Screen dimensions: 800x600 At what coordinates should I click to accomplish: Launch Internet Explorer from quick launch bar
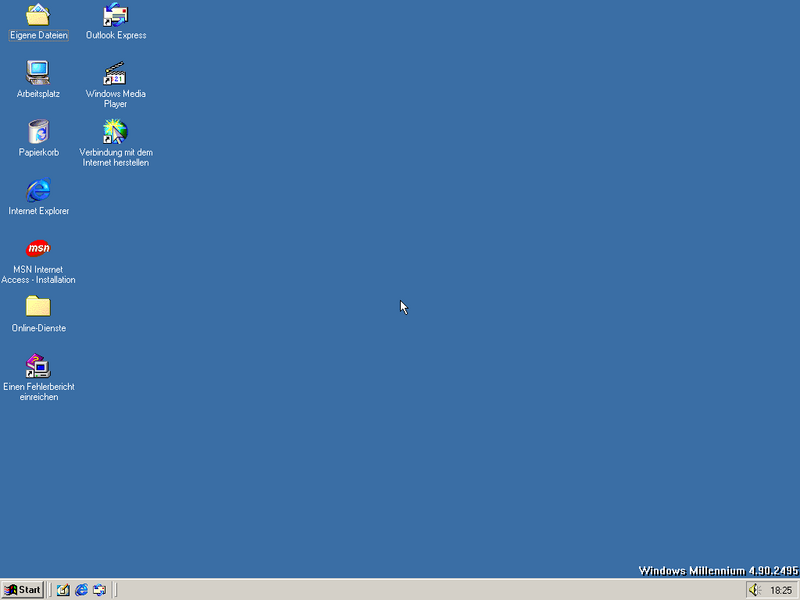pyautogui.click(x=81, y=590)
